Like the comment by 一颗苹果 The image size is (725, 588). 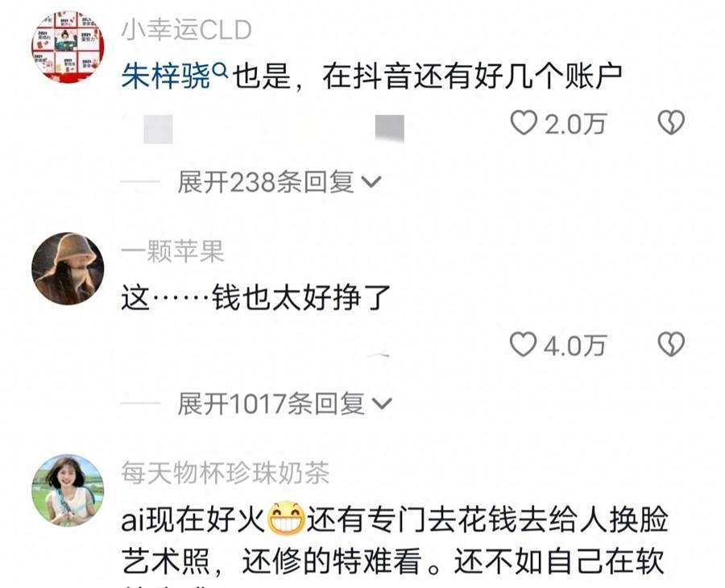pyautogui.click(x=524, y=345)
